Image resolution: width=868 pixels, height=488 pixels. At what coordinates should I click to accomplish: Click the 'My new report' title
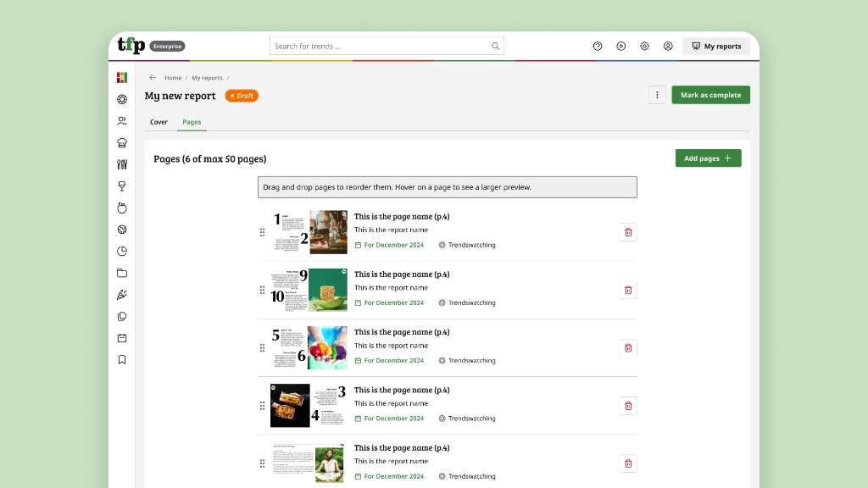(x=180, y=96)
